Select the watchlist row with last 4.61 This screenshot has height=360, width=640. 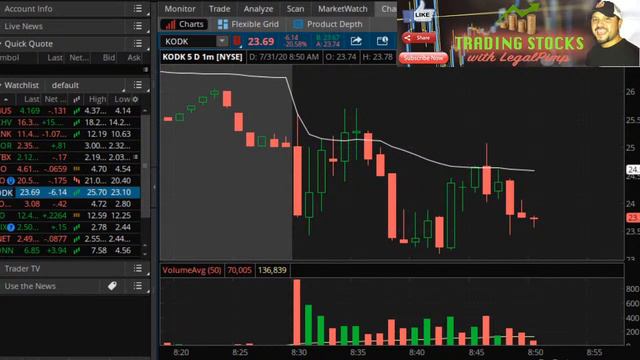point(70,169)
